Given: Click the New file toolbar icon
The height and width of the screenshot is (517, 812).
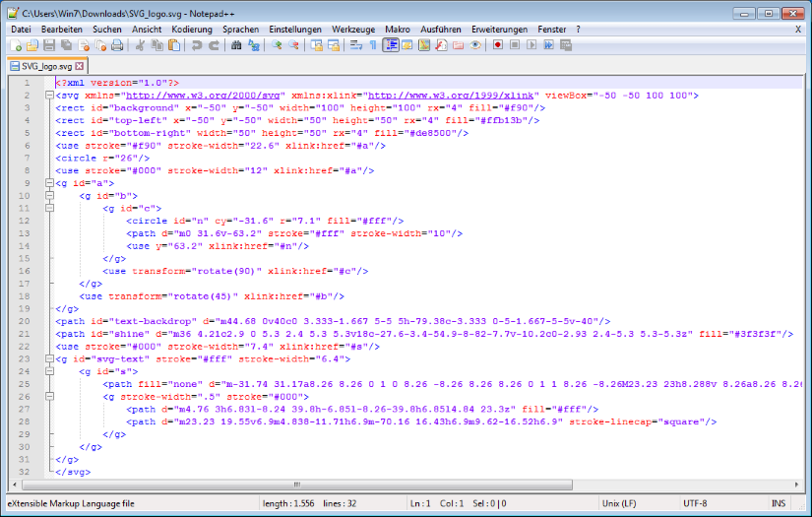Looking at the screenshot, I should (17, 45).
